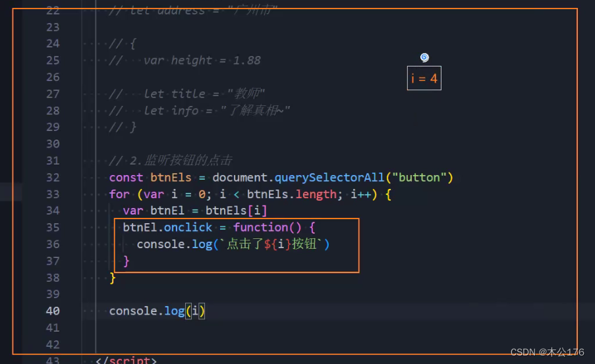Click the commented 'let title' line
595x364 pixels.
[x=186, y=93]
